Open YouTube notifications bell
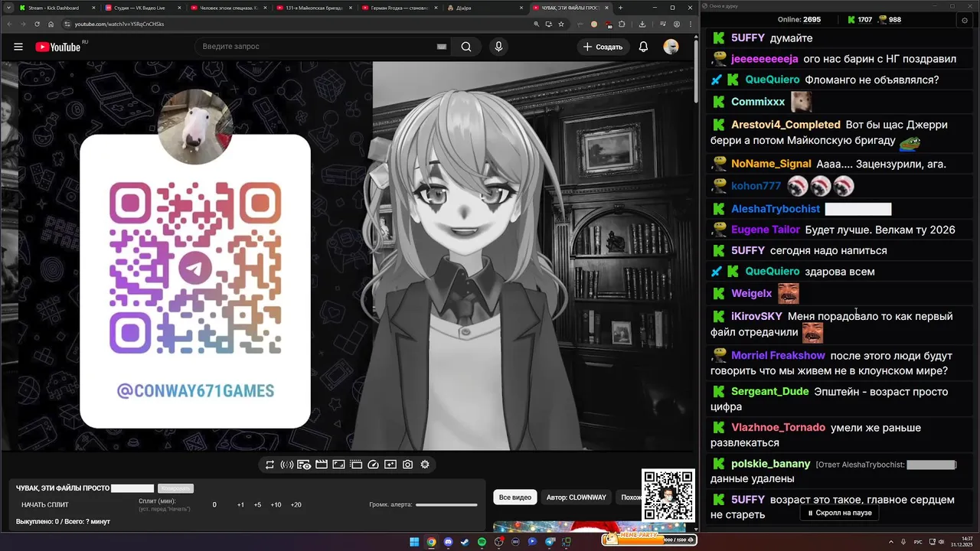 (x=643, y=47)
